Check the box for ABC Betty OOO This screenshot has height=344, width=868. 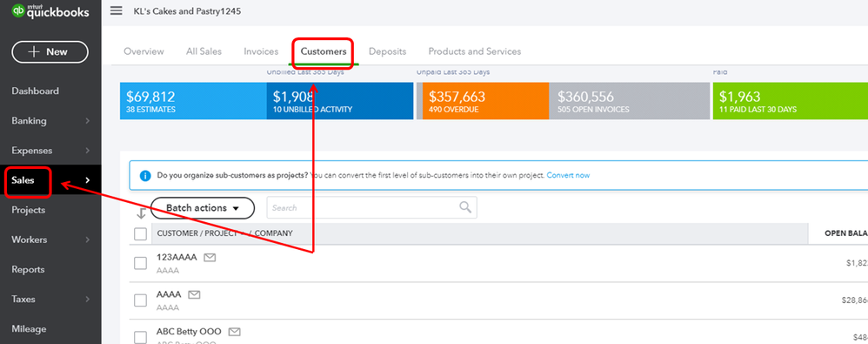point(141,337)
